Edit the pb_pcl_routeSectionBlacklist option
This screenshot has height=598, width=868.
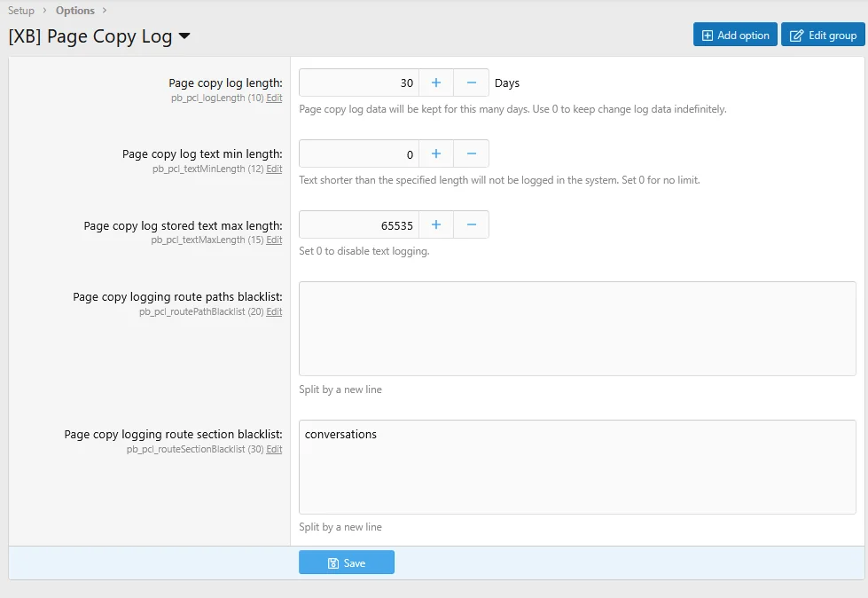click(274, 450)
